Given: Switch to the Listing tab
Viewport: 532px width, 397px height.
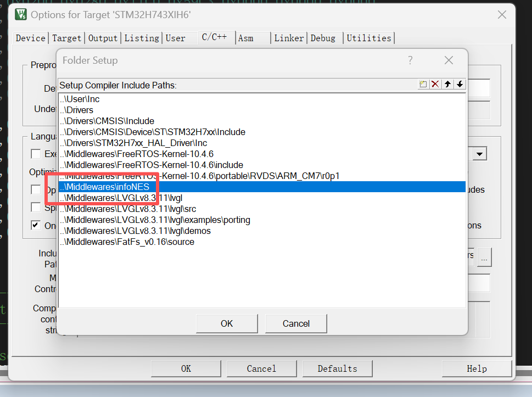Looking at the screenshot, I should tap(142, 38).
